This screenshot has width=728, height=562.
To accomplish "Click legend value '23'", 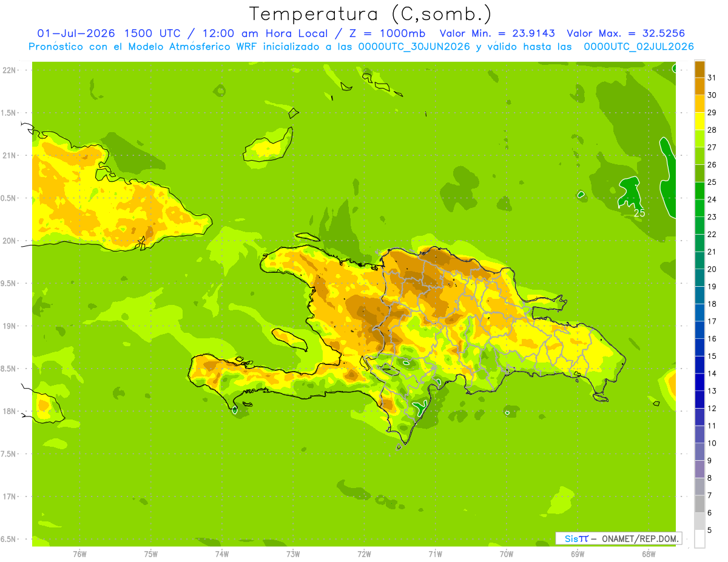I will click(x=712, y=217).
